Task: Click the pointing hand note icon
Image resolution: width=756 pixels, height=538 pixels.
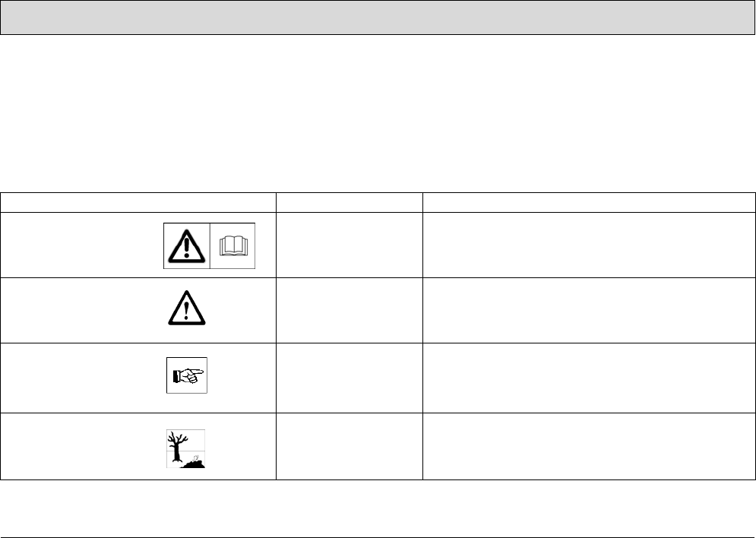Action: [x=186, y=375]
